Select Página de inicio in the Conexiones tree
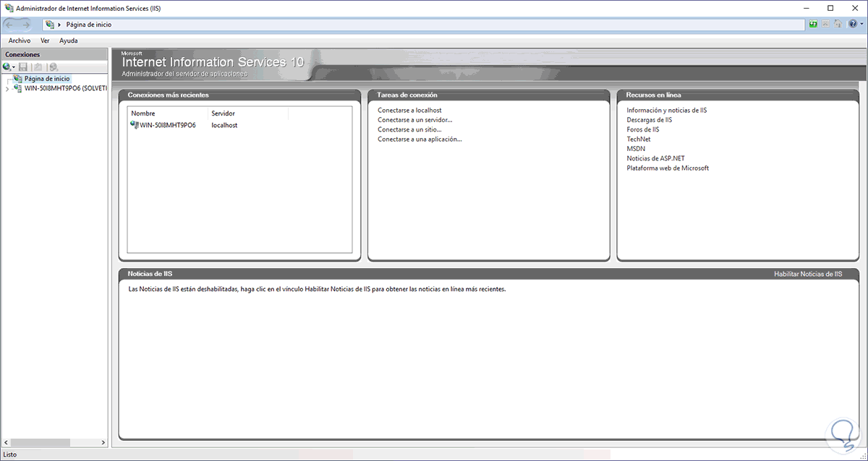Image resolution: width=868 pixels, height=461 pixels. tap(47, 78)
